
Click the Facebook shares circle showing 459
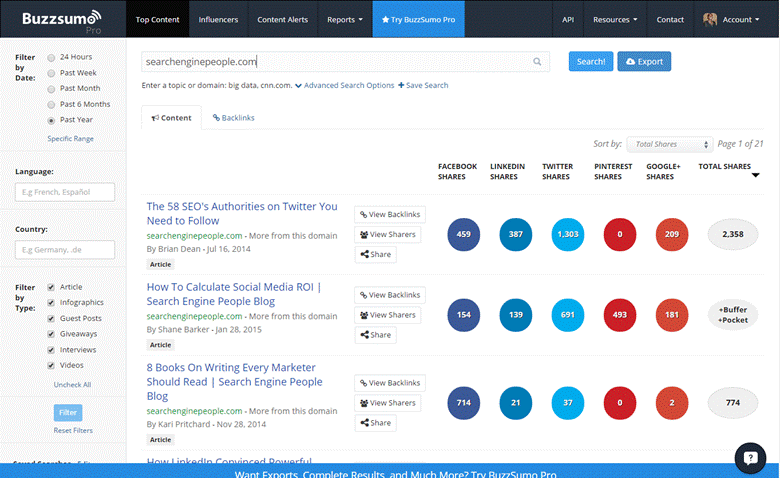[463, 234]
